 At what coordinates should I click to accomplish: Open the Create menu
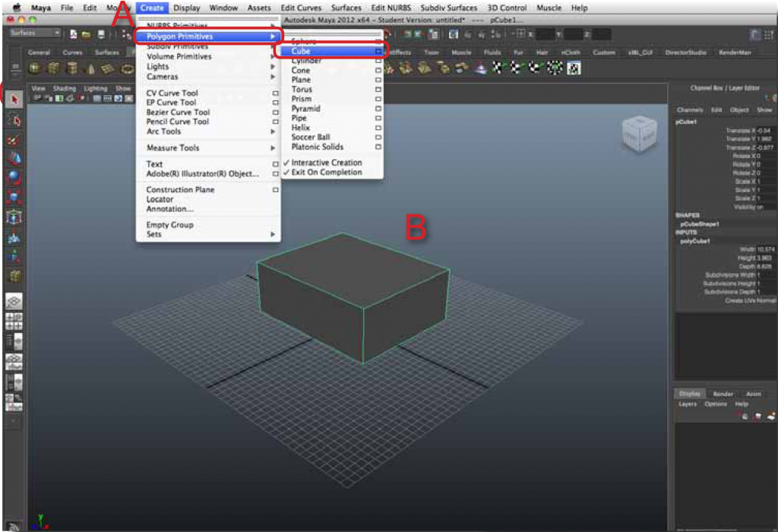(150, 8)
